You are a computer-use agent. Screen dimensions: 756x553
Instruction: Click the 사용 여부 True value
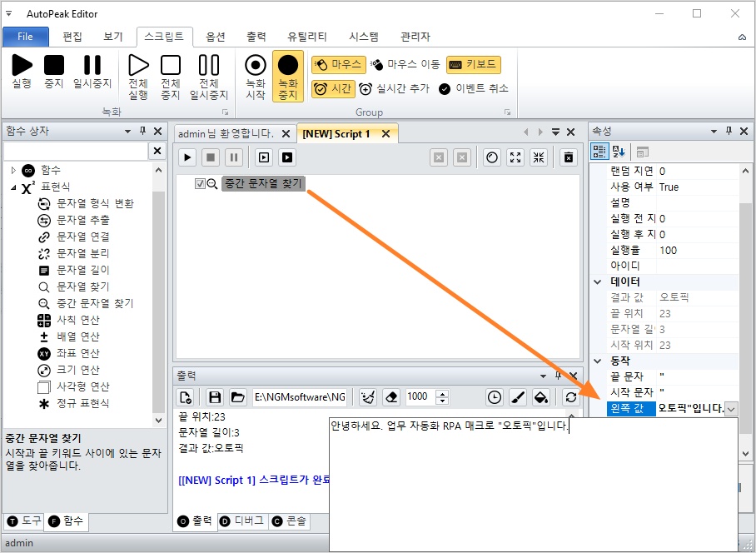698,187
